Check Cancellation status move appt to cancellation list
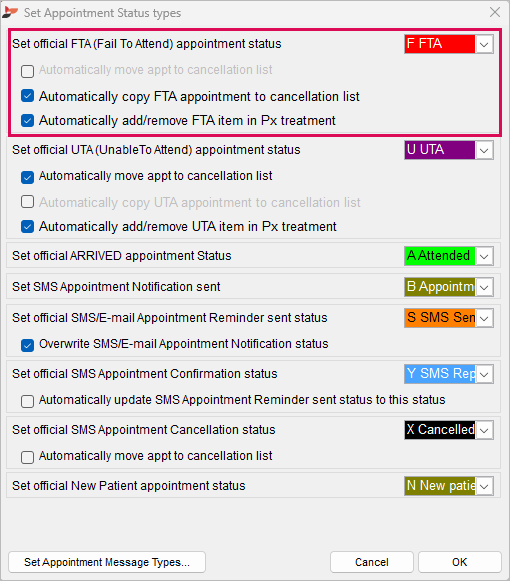 [27, 457]
